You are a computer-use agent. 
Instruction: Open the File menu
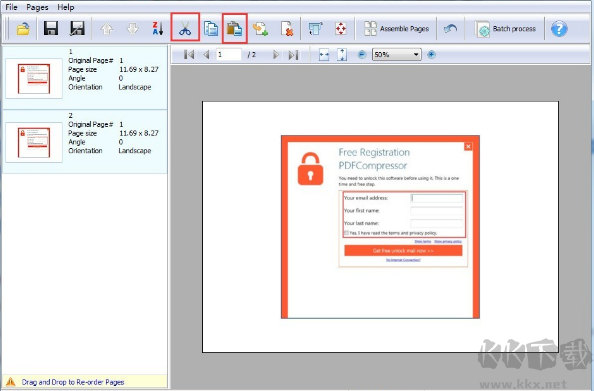point(11,7)
